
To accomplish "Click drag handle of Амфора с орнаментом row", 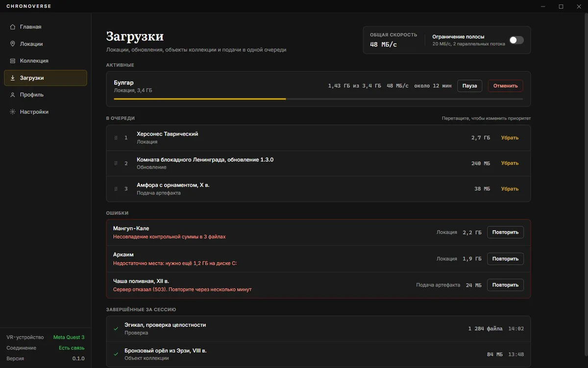I will coord(116,189).
